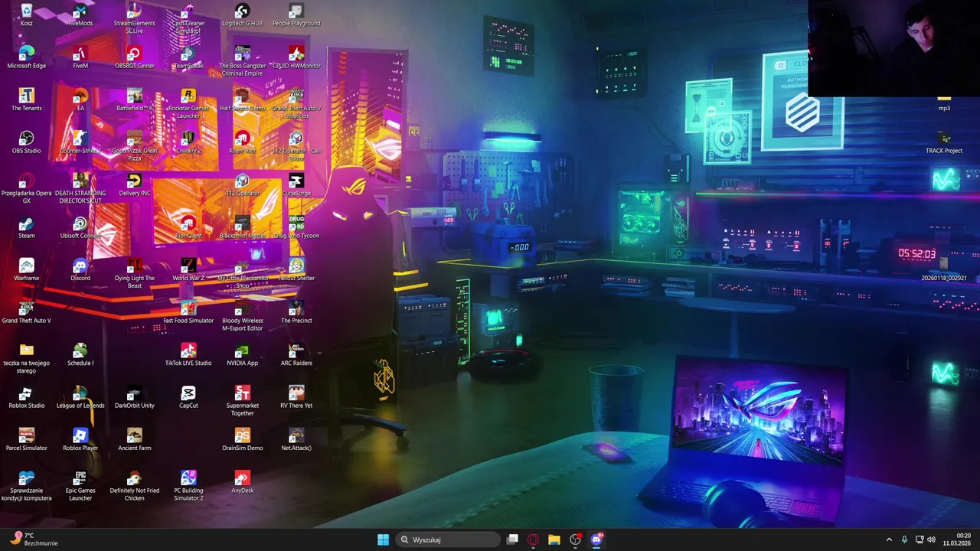
Task: Select Epic Games Launcher icon
Action: tap(80, 485)
